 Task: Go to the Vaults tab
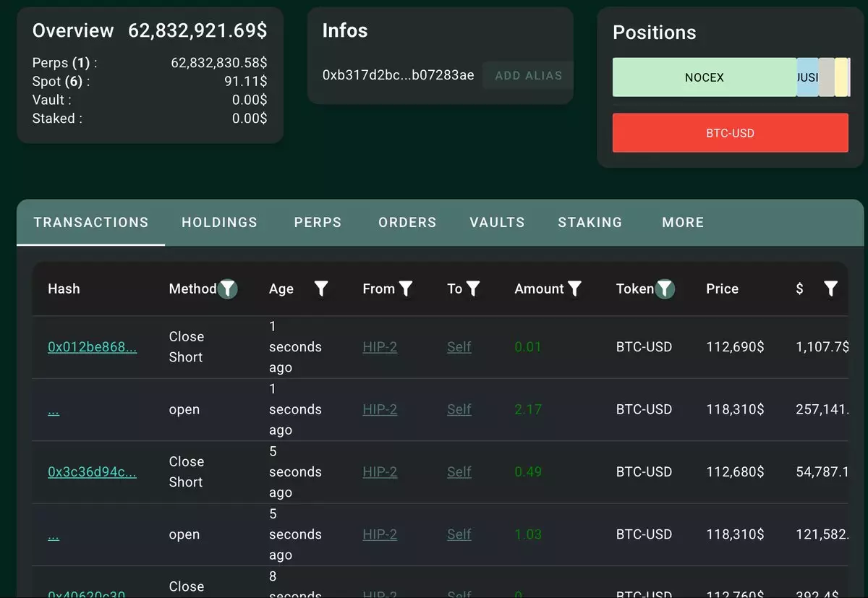(x=497, y=223)
